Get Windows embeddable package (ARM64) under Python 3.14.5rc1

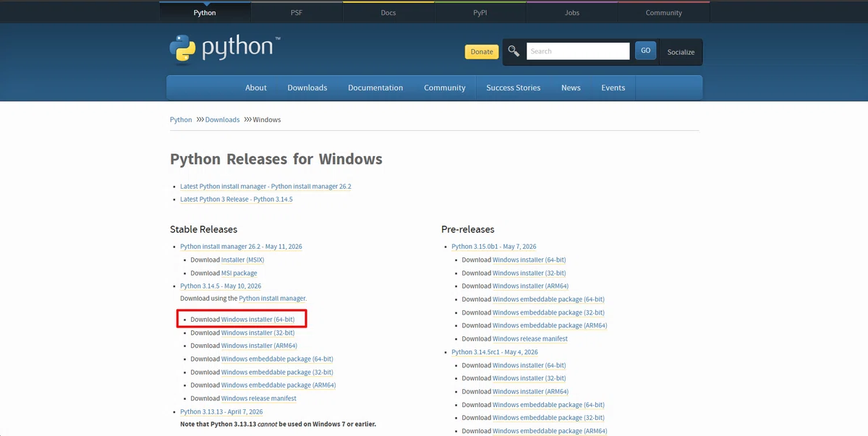pos(550,431)
